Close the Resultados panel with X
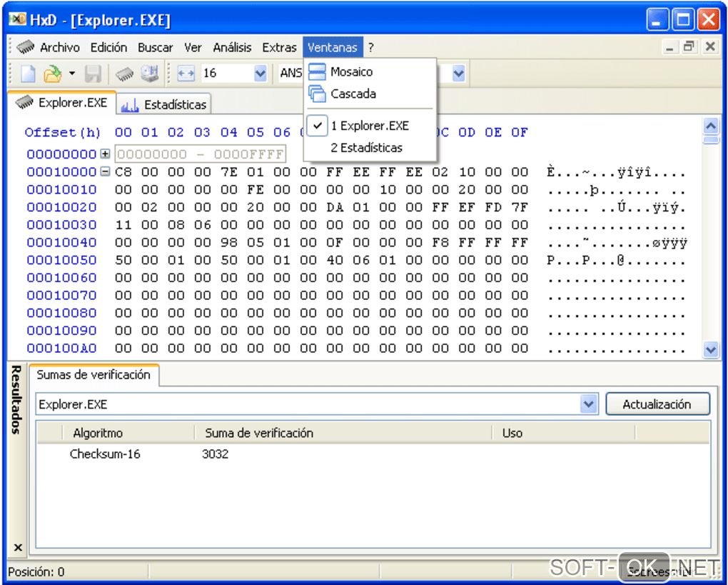The width and height of the screenshot is (728, 585). (18, 547)
